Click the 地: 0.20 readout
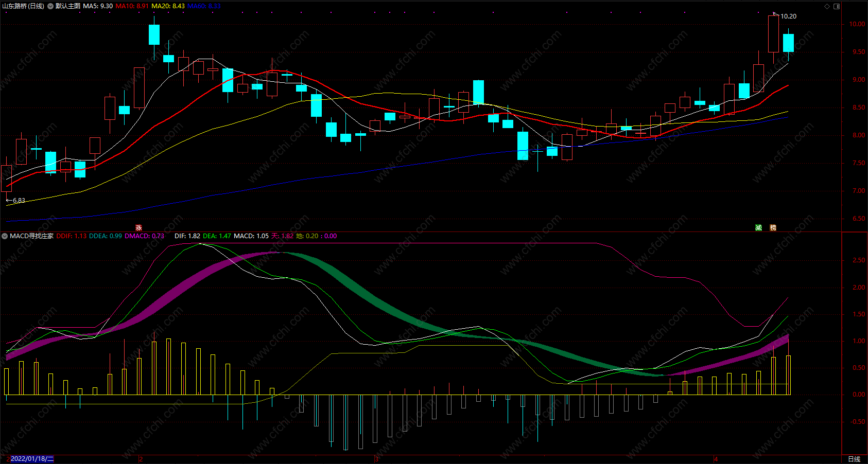This screenshot has height=464, width=868. [307, 236]
